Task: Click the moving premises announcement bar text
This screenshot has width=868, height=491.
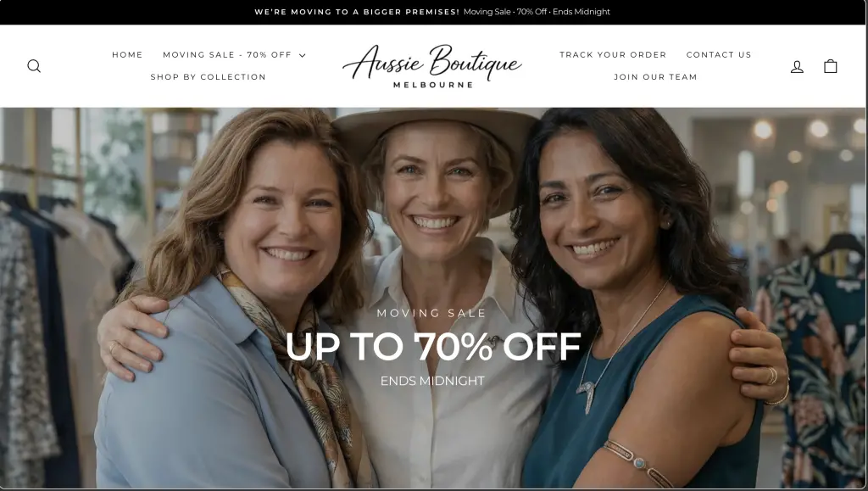Action: (x=357, y=12)
